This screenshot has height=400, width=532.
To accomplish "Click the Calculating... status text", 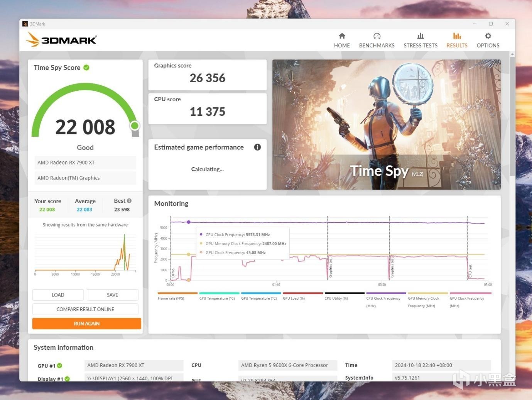I will click(208, 169).
